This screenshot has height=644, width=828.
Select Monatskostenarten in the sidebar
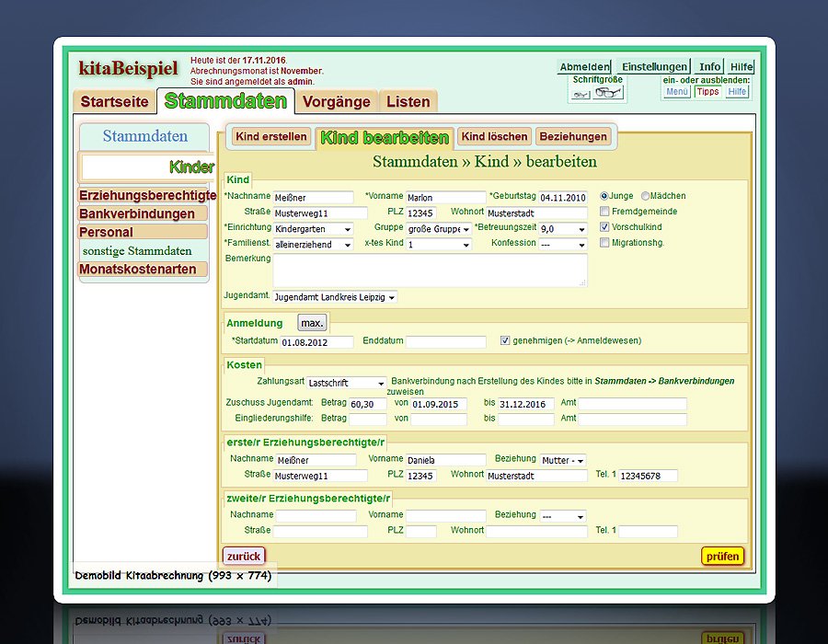point(143,270)
